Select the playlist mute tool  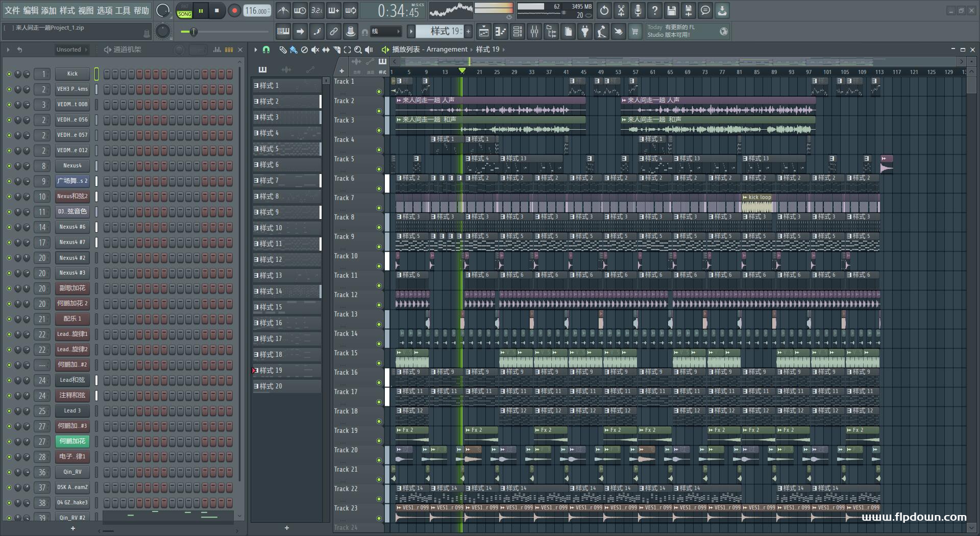tap(315, 50)
